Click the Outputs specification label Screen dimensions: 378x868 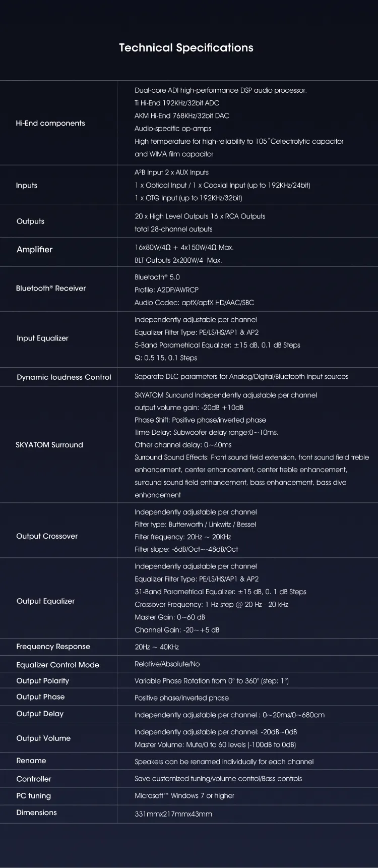30,221
